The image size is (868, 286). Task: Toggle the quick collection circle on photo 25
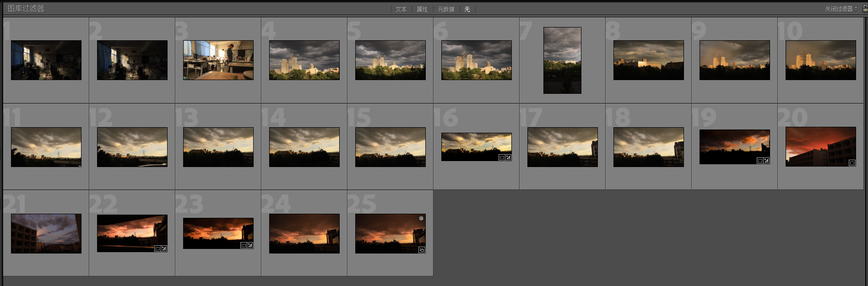[x=421, y=218]
